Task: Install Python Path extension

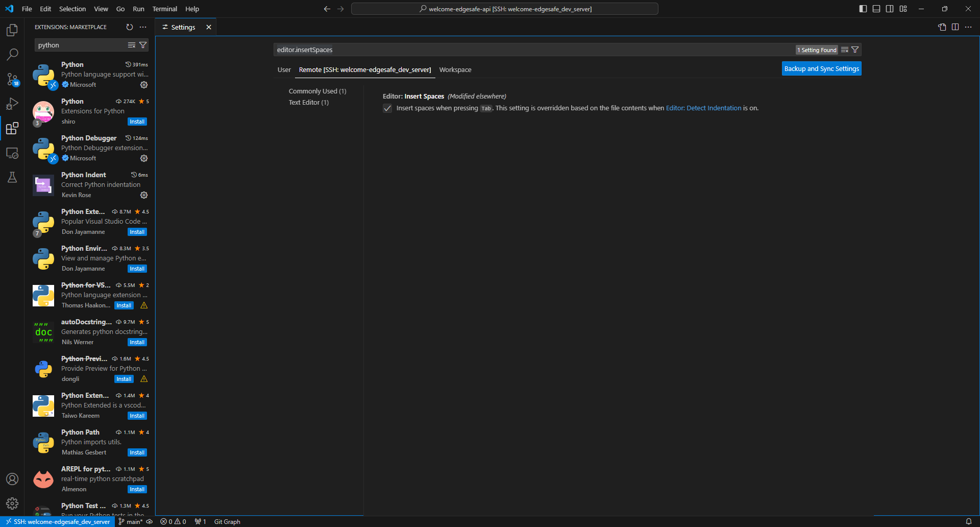Action: (137, 452)
